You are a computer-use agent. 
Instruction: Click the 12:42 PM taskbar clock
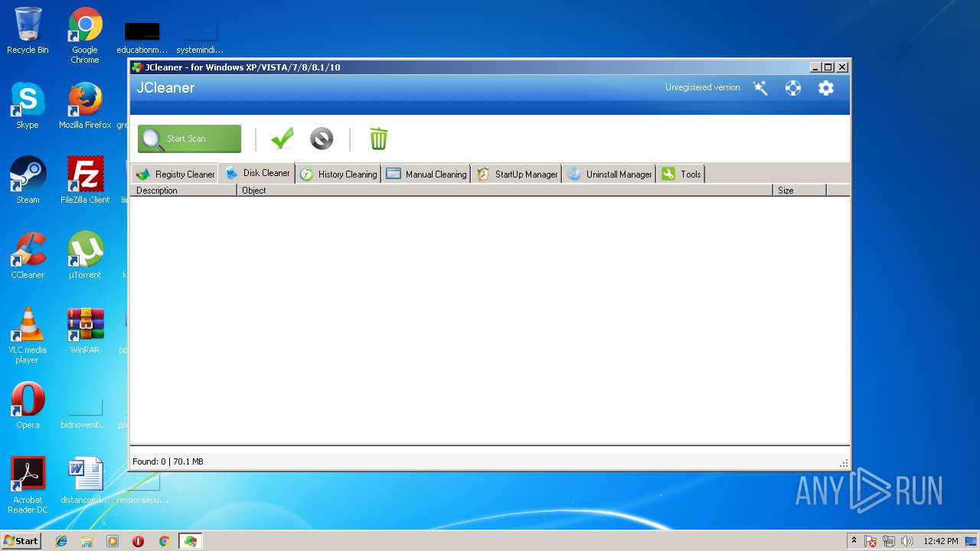[940, 541]
